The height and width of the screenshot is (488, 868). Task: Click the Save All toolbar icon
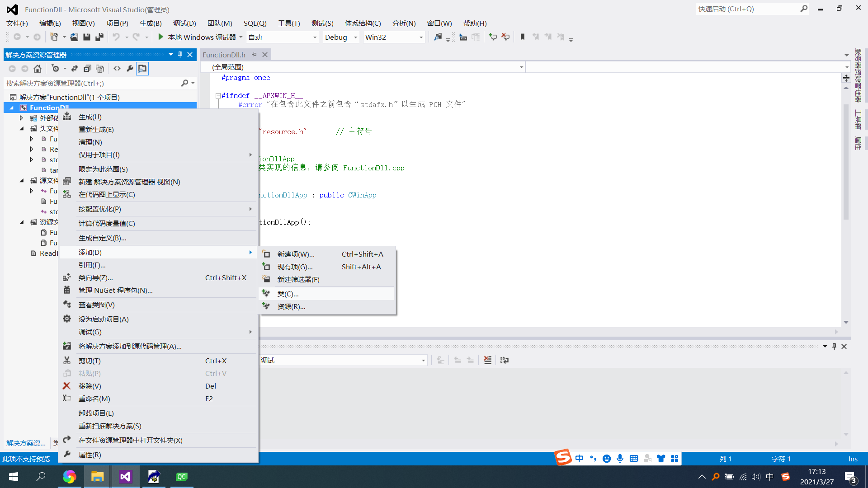99,37
